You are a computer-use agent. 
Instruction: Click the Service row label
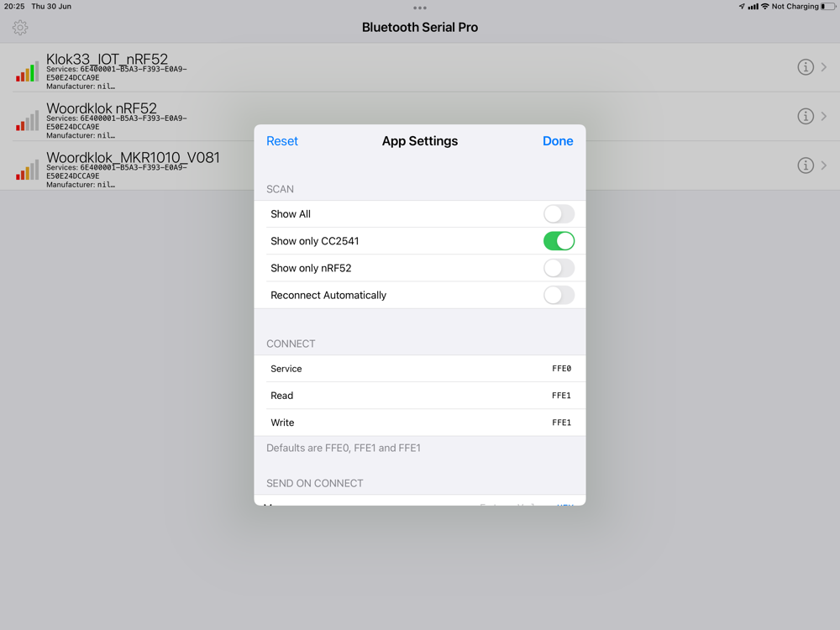pos(286,369)
